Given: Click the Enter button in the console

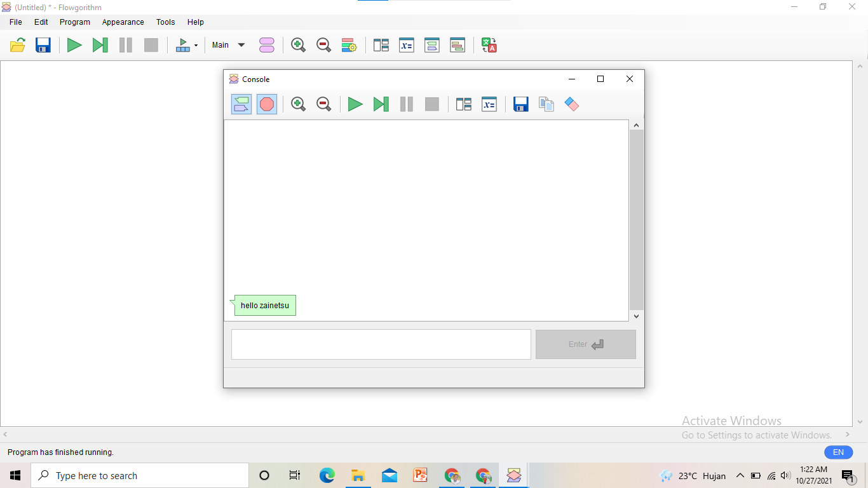Looking at the screenshot, I should tap(585, 344).
